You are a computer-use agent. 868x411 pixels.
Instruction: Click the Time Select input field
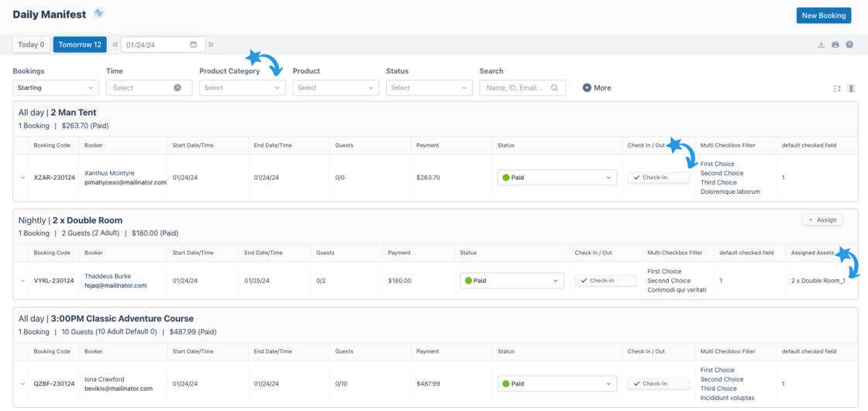pos(149,88)
